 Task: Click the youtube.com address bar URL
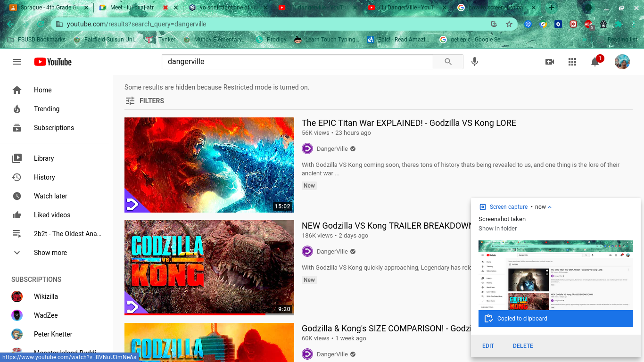(x=137, y=24)
